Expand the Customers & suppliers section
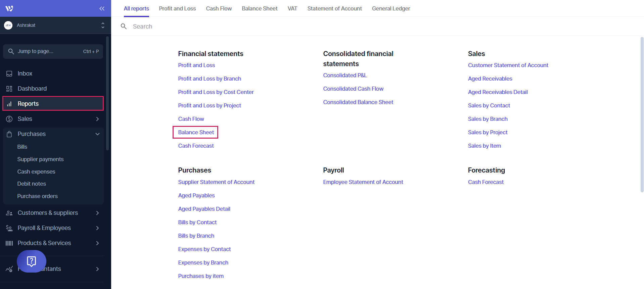 (x=97, y=213)
